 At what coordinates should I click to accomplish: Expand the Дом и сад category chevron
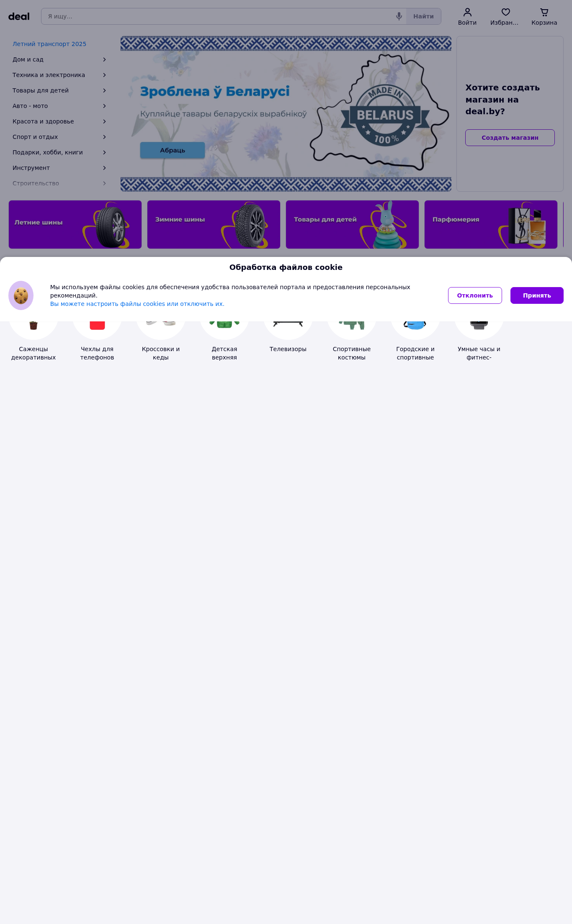click(x=104, y=59)
